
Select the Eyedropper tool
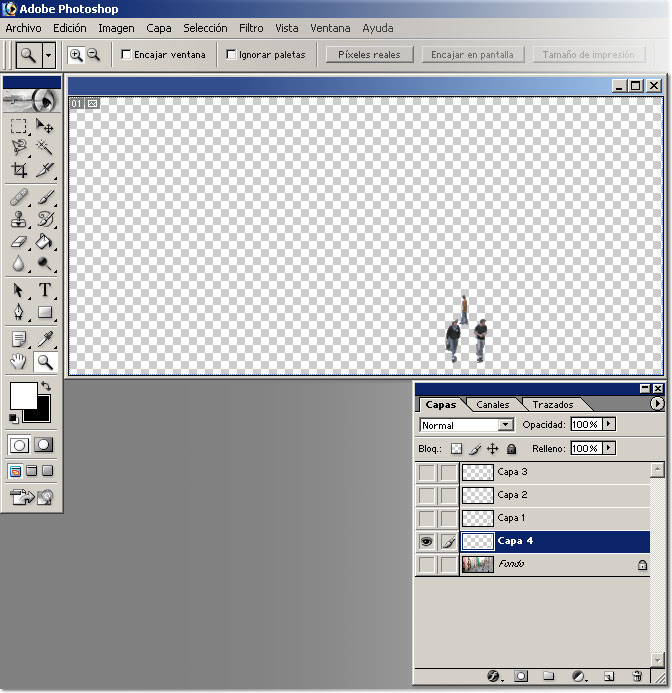point(45,339)
